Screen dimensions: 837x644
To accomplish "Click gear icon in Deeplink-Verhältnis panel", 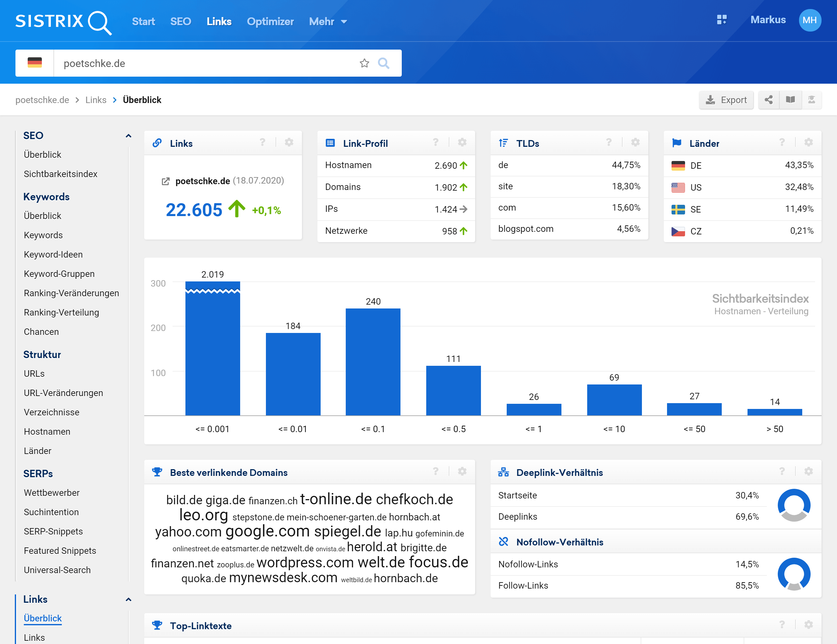I will (x=809, y=471).
